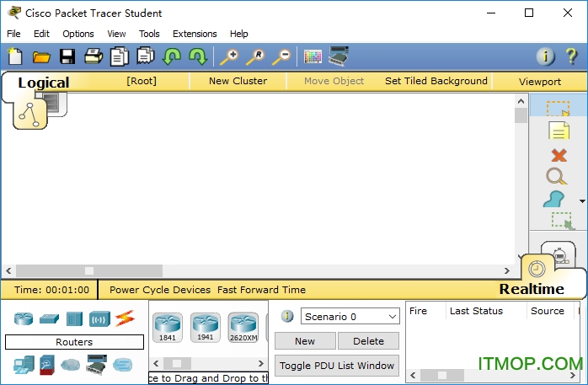Open file with folder icon
Image resolution: width=588 pixels, height=385 pixels.
pyautogui.click(x=41, y=57)
